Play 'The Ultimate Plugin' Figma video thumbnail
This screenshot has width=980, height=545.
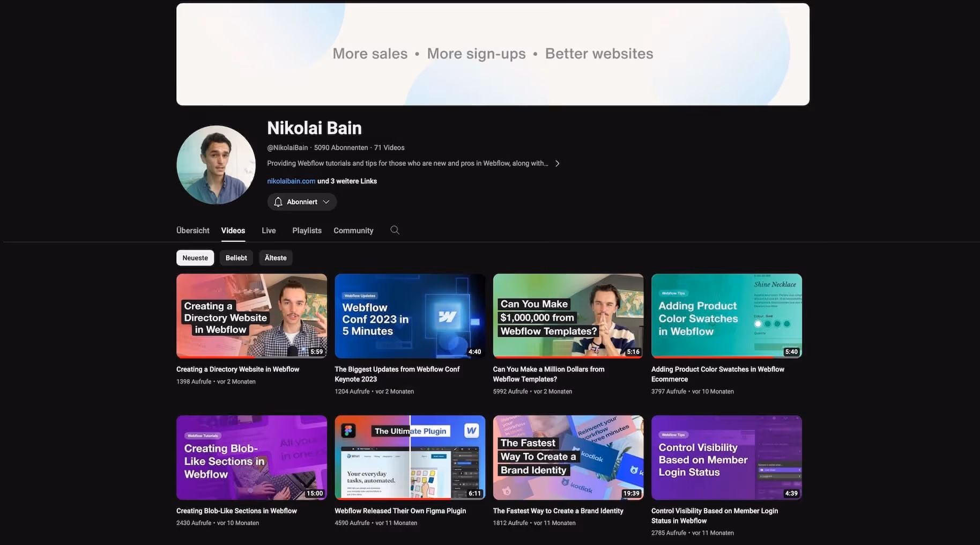tap(410, 458)
